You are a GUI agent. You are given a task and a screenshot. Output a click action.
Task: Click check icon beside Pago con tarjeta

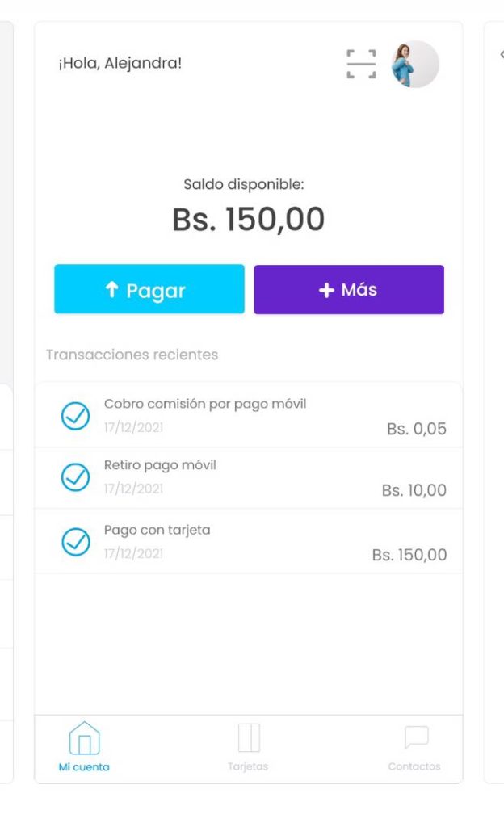click(x=76, y=542)
